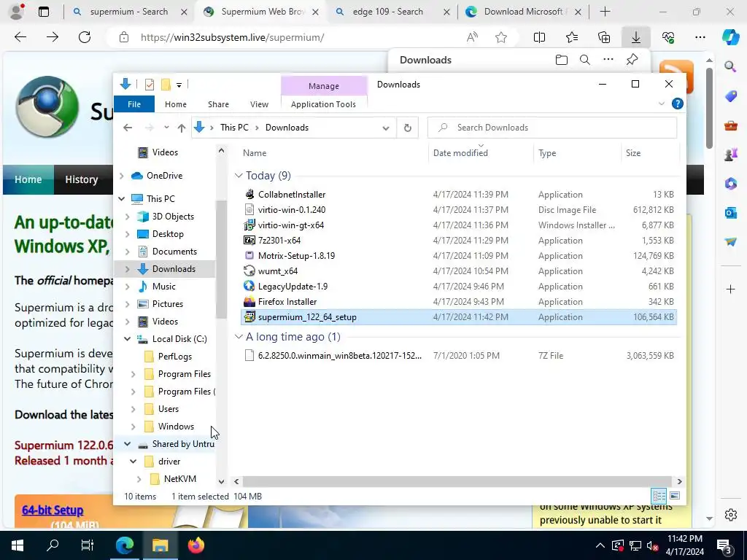Click file list horizontal scrollbar
Image resolution: width=747 pixels, height=560 pixels.
coord(457,481)
